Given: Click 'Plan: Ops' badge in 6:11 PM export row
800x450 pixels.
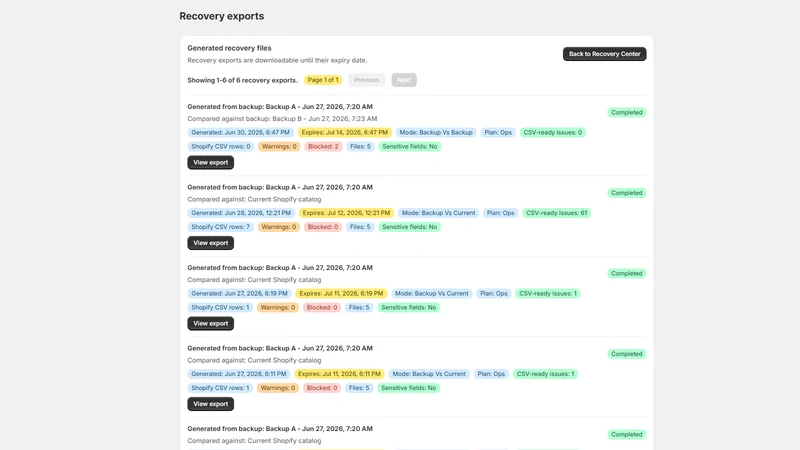Looking at the screenshot, I should click(491, 374).
